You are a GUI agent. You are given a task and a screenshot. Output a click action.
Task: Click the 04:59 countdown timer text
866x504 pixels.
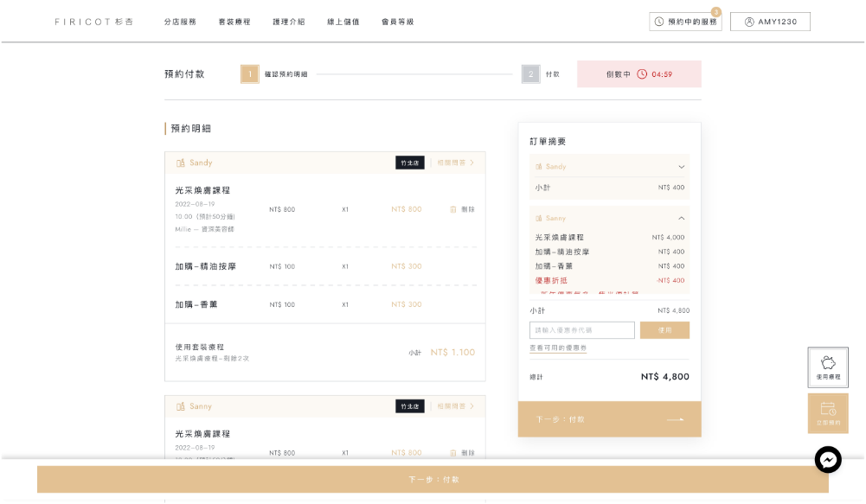point(662,74)
